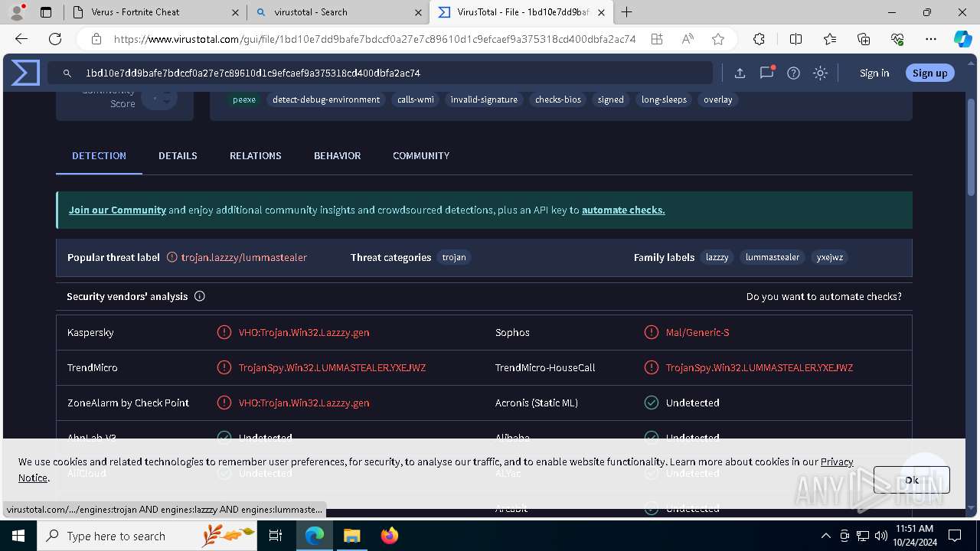Open Firefox from the taskbar

390,536
